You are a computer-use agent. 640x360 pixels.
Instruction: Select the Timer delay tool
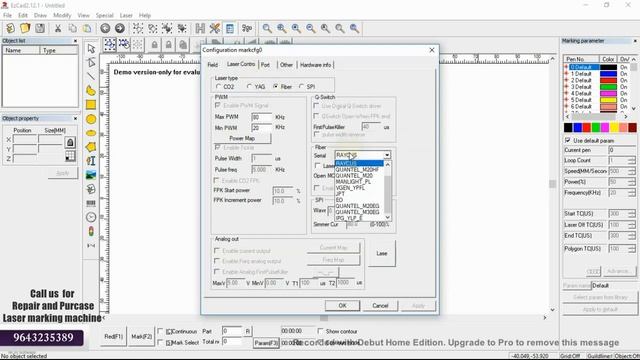(x=91, y=217)
